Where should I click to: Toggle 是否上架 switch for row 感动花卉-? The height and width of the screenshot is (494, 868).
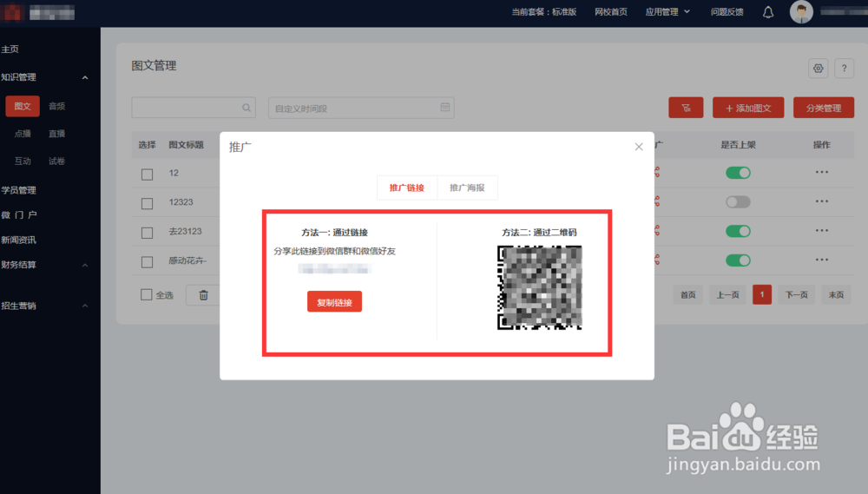coord(738,260)
